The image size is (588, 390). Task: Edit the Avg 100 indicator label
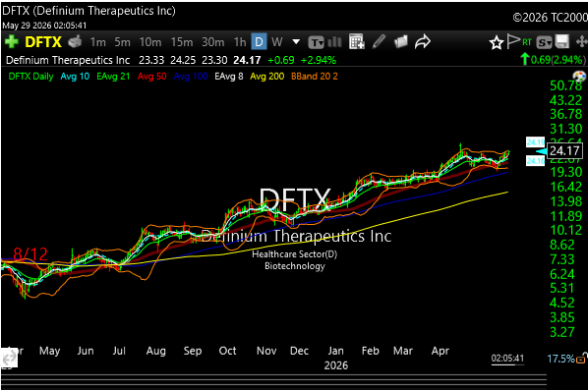(x=191, y=77)
